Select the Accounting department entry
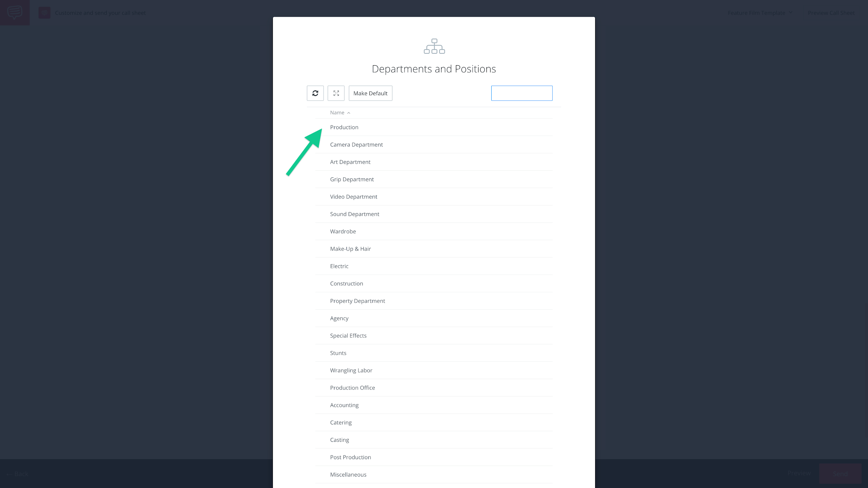Image resolution: width=868 pixels, height=488 pixels. click(344, 405)
